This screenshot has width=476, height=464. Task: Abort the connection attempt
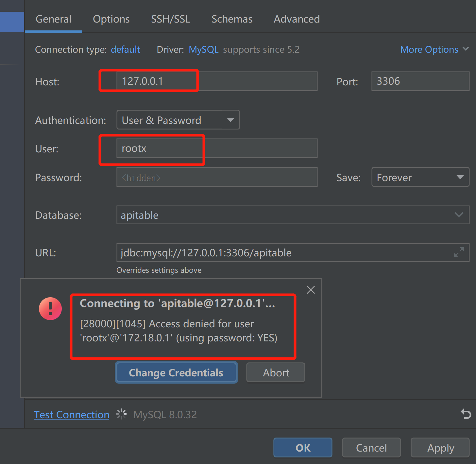(x=276, y=372)
